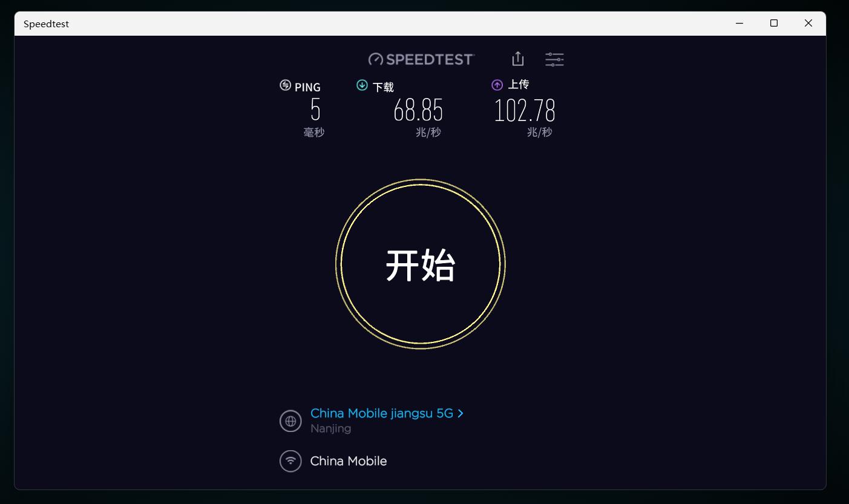Viewport: 849px width, 504px height.
Task: Click the Speedtest window title text
Action: pyautogui.click(x=46, y=24)
